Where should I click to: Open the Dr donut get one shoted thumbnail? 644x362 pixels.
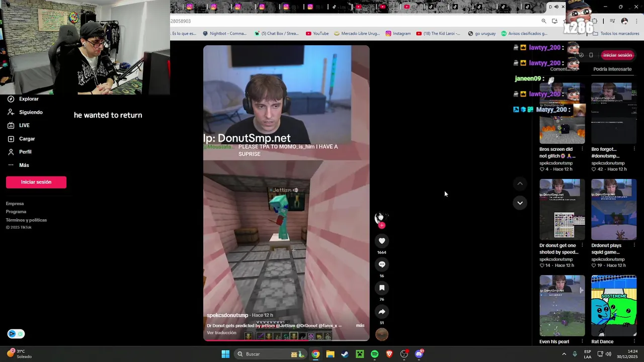click(562, 209)
